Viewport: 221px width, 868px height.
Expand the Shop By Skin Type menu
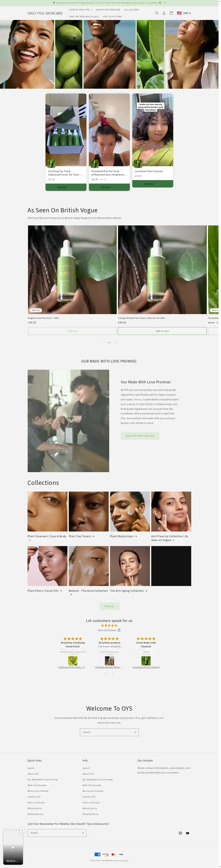click(81, 10)
